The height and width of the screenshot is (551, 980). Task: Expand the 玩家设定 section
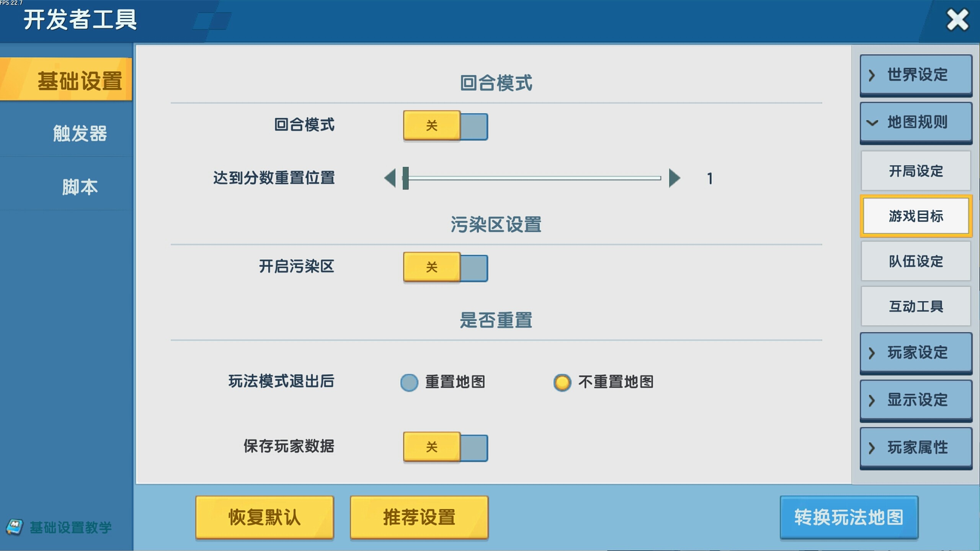tap(916, 352)
